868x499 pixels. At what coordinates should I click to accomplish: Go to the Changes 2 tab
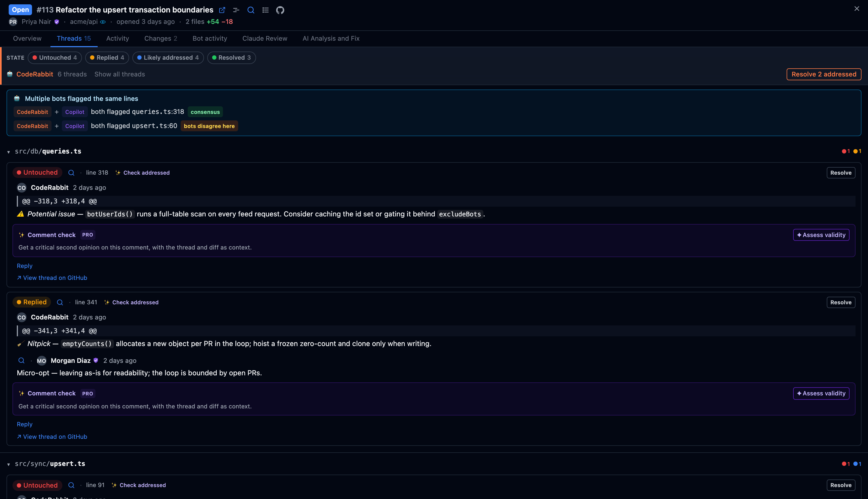[x=161, y=39]
